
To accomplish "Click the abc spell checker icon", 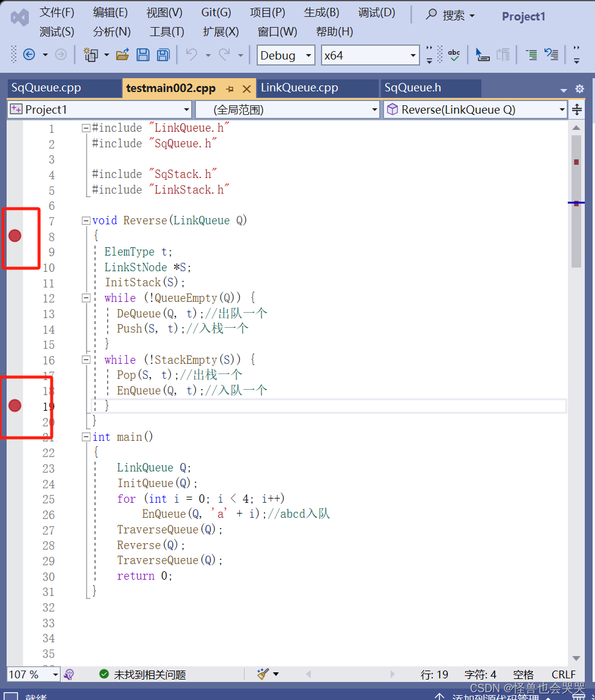I will pos(454,55).
